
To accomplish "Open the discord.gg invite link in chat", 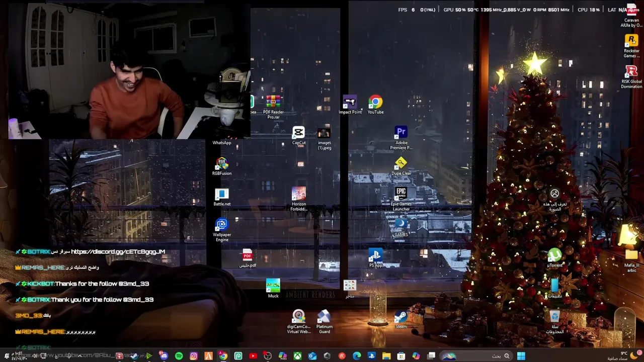I will pos(118,251).
